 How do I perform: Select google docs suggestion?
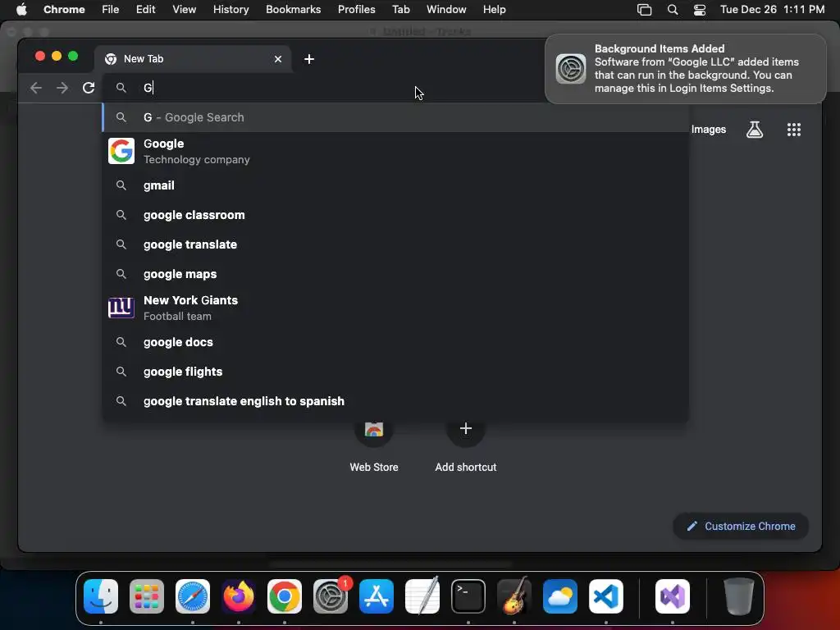pyautogui.click(x=395, y=342)
